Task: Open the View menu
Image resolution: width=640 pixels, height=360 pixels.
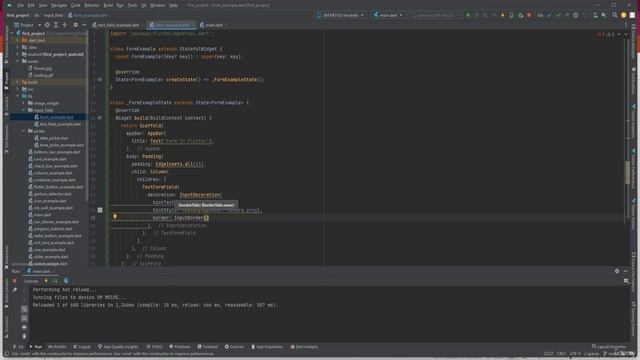Action: 43,5
